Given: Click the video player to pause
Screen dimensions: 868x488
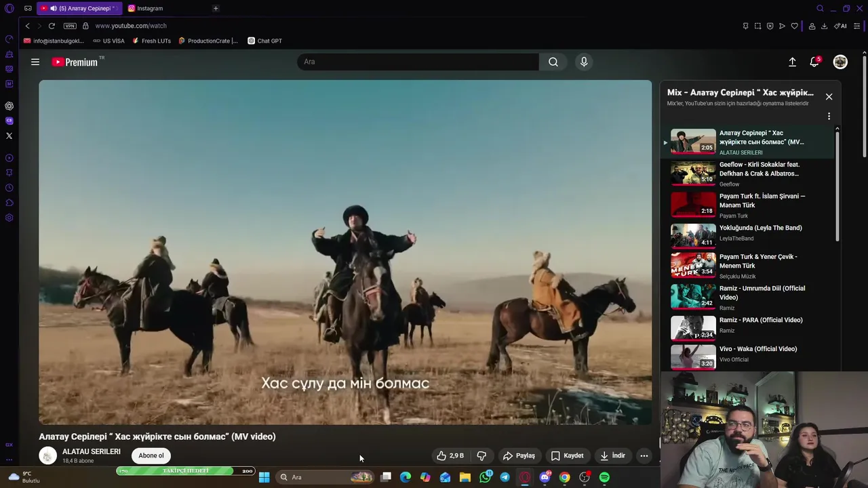Looking at the screenshot, I should coord(345,252).
